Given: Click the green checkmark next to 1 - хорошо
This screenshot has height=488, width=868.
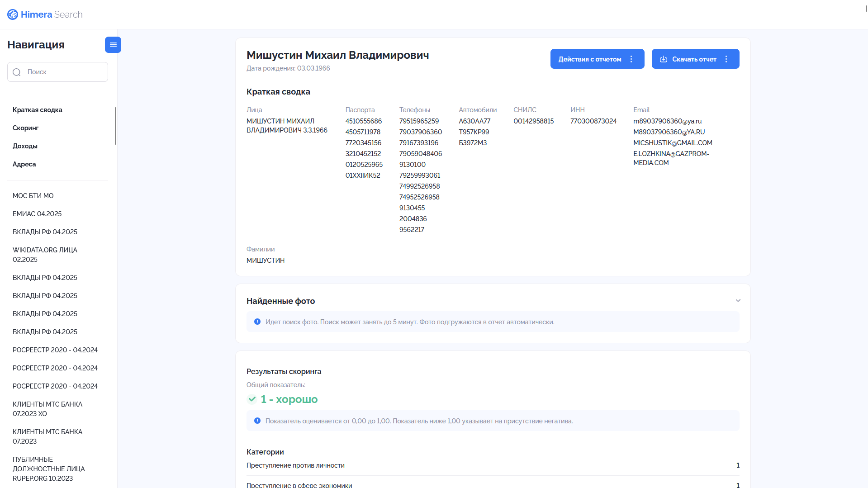Looking at the screenshot, I should tap(252, 399).
